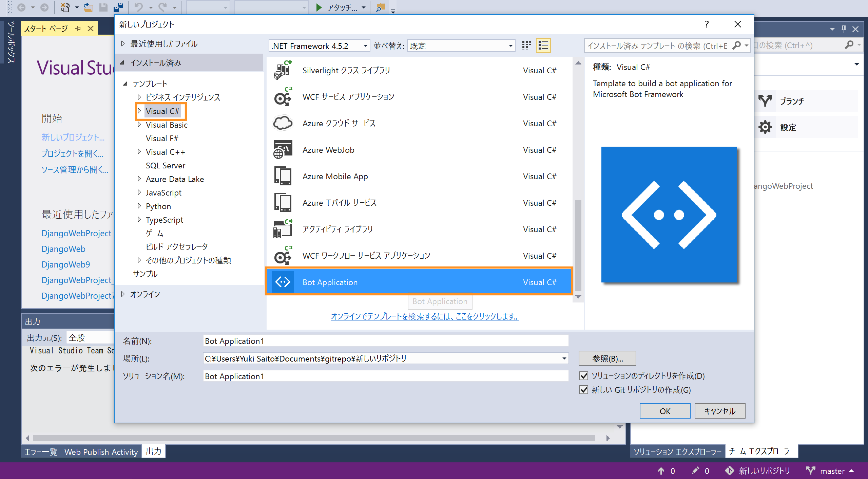Click the branch icon in Team Explorer
868x479 pixels.
(765, 101)
